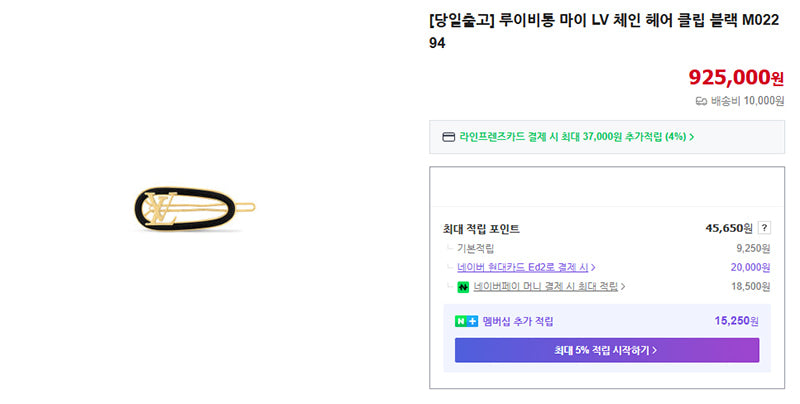Expand arrow beside 네이버페이 머니 link
This screenshot has width=800, height=404.
[623, 287]
